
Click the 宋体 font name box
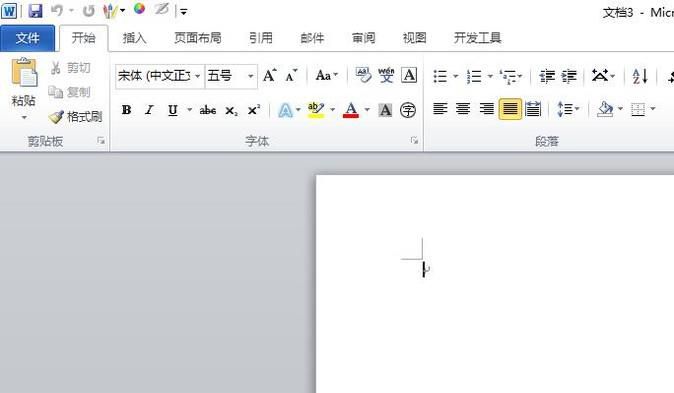tap(154, 76)
